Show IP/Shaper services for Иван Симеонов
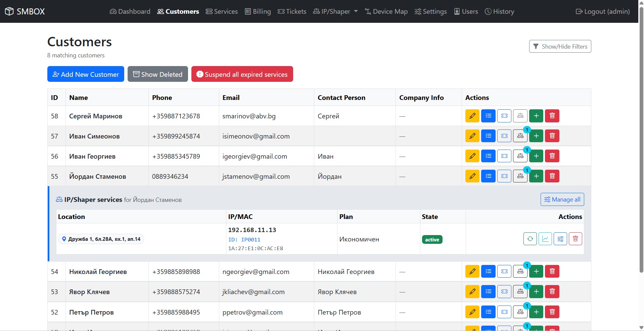Image resolution: width=644 pixels, height=331 pixels. tap(520, 136)
